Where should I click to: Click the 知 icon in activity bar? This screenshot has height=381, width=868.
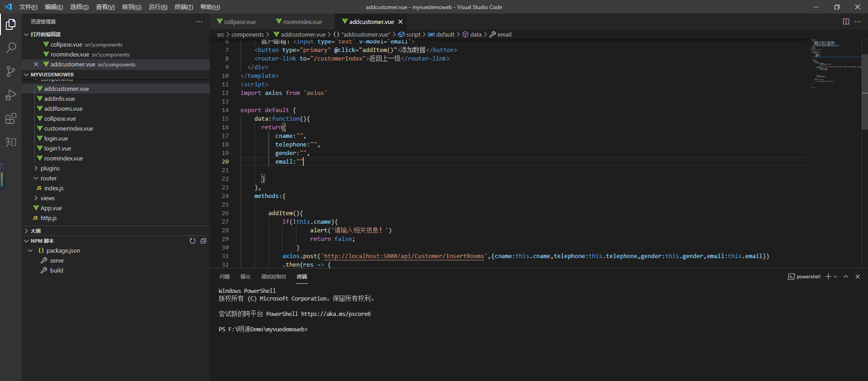(11, 142)
